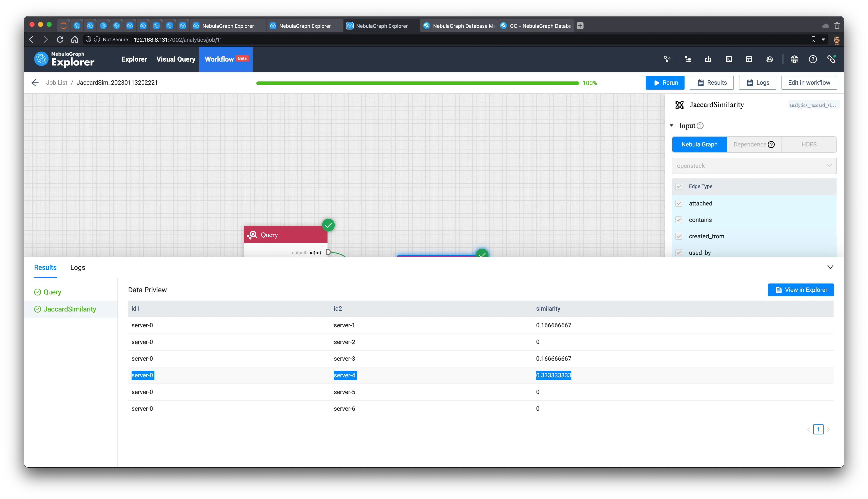This screenshot has width=868, height=499.
Task: Toggle the Edge Type header checkbox
Action: coord(679,186)
